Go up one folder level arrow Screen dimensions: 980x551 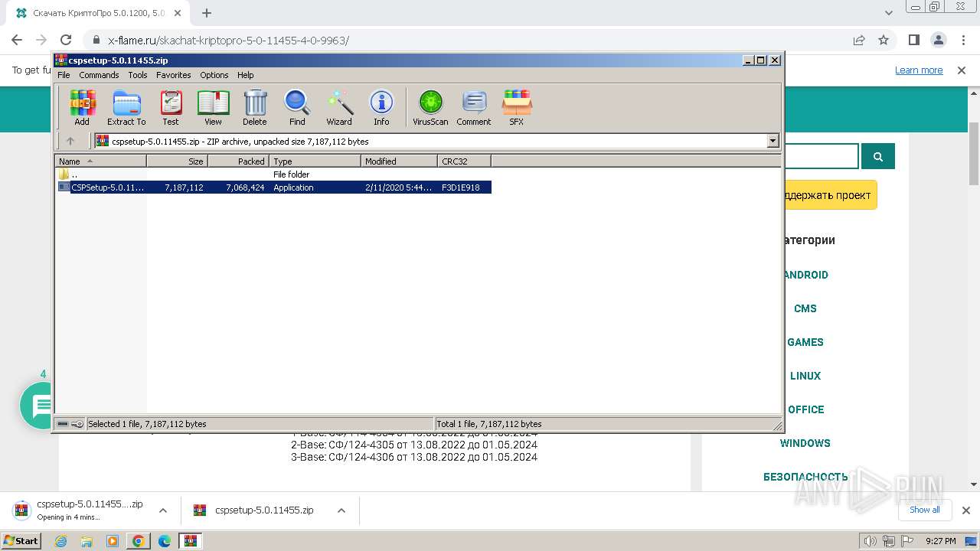[x=70, y=141]
